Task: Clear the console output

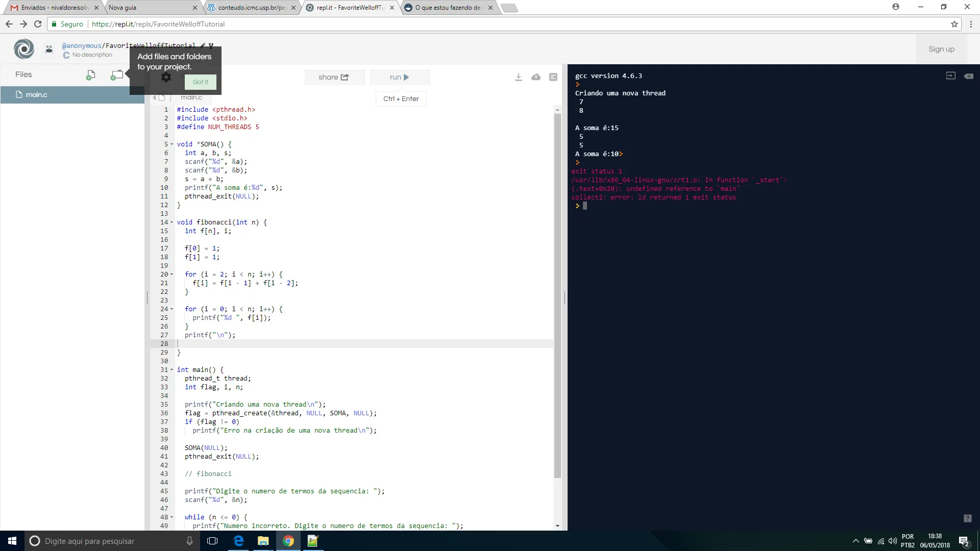Action: click(x=968, y=76)
